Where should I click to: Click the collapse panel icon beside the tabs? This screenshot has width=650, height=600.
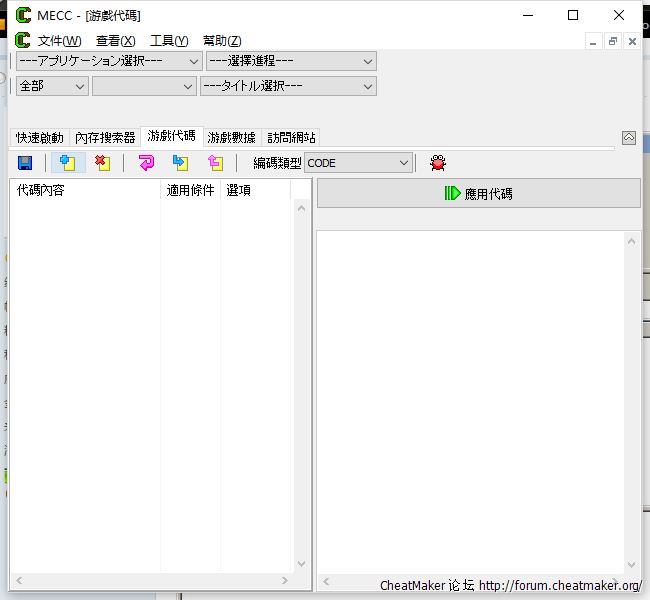629,138
